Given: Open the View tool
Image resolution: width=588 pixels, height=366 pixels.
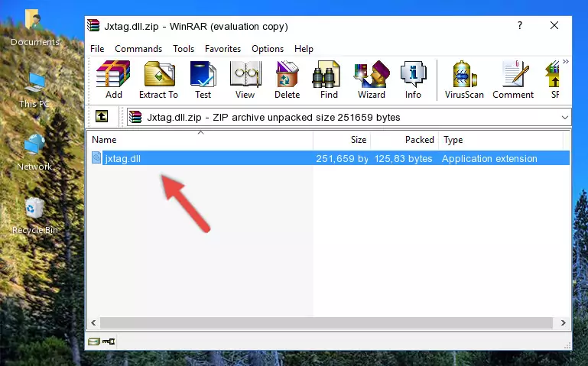Looking at the screenshot, I should [x=245, y=79].
